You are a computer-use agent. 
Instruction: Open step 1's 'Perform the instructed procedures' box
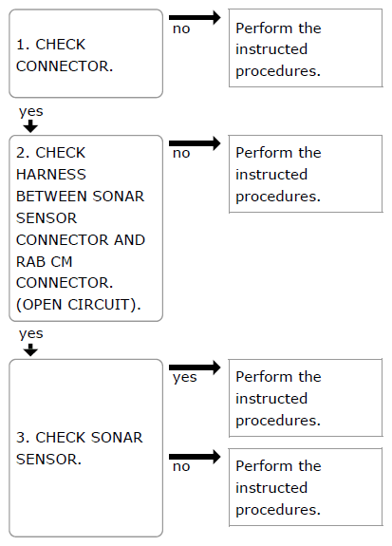click(x=306, y=48)
